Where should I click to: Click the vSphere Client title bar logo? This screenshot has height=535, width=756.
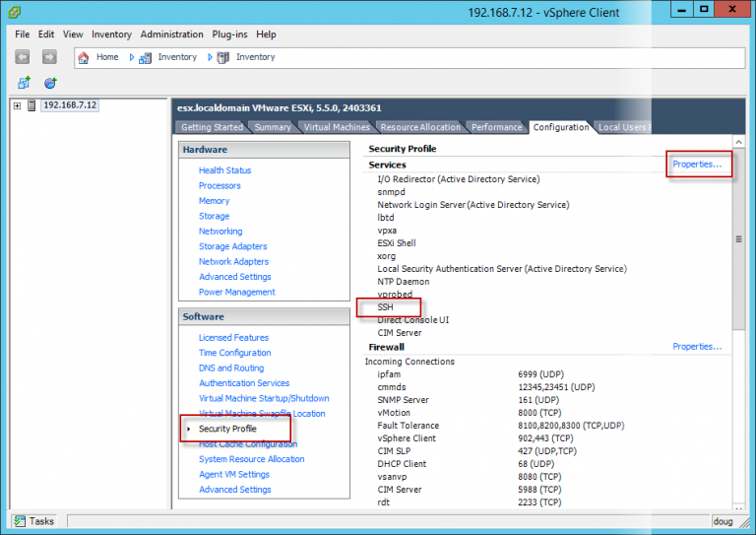(13, 11)
